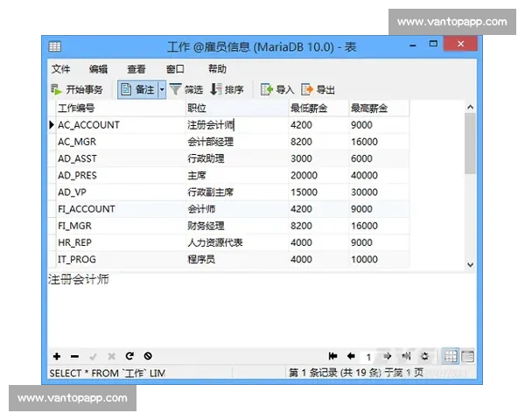
Task: Open the dropdown arrow beside 备注
Action: pyautogui.click(x=161, y=89)
